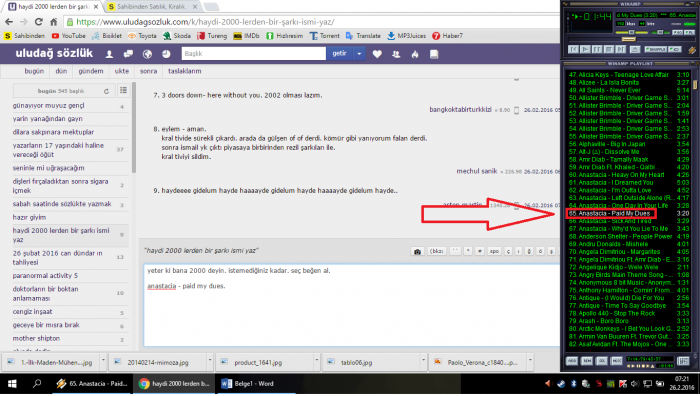Click the Winamp eject/open file button

pos(634,50)
